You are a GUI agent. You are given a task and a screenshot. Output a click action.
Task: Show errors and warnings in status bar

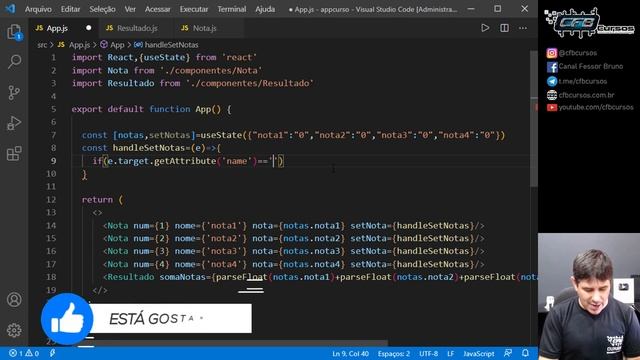[x=24, y=353]
